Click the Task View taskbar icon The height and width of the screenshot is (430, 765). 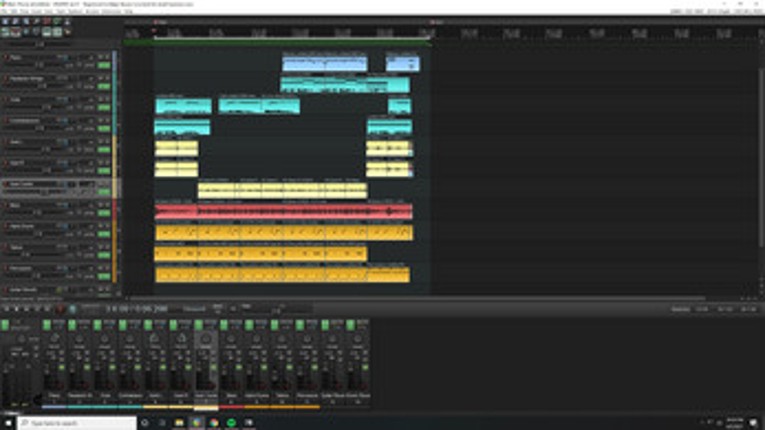[x=161, y=423]
